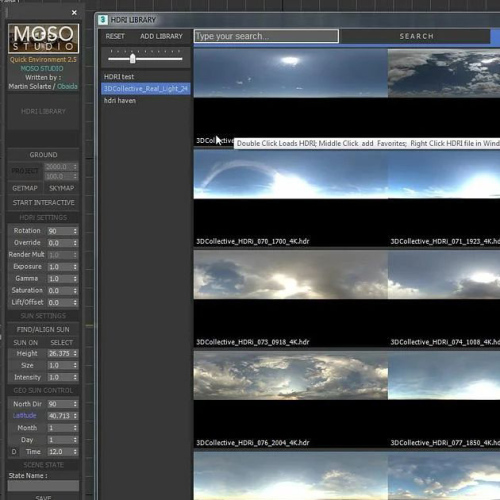Click the Rotation value field
Viewport: 500px width, 500px height.
59,231
